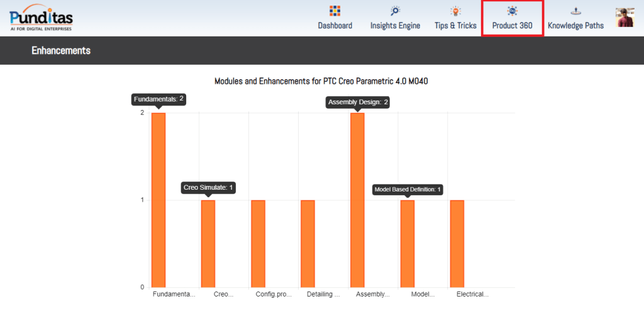
Task: Click the Tips & Tricks lightbulb icon
Action: [455, 11]
